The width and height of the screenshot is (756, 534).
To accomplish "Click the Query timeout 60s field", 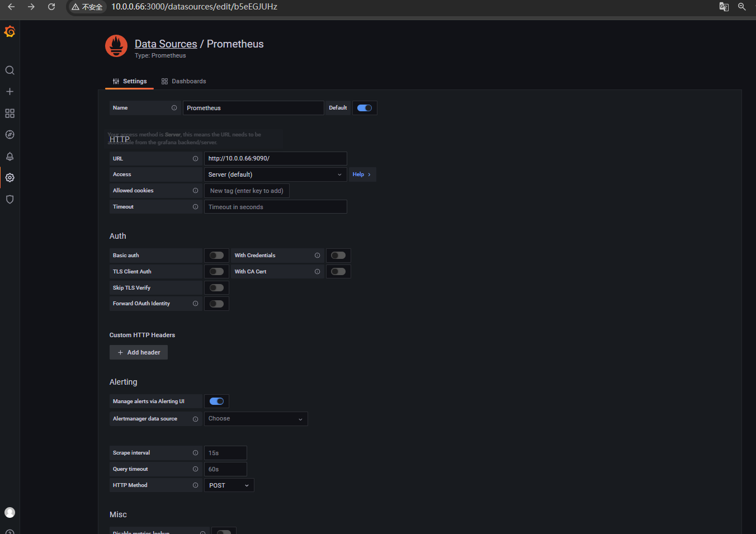I will (225, 469).
